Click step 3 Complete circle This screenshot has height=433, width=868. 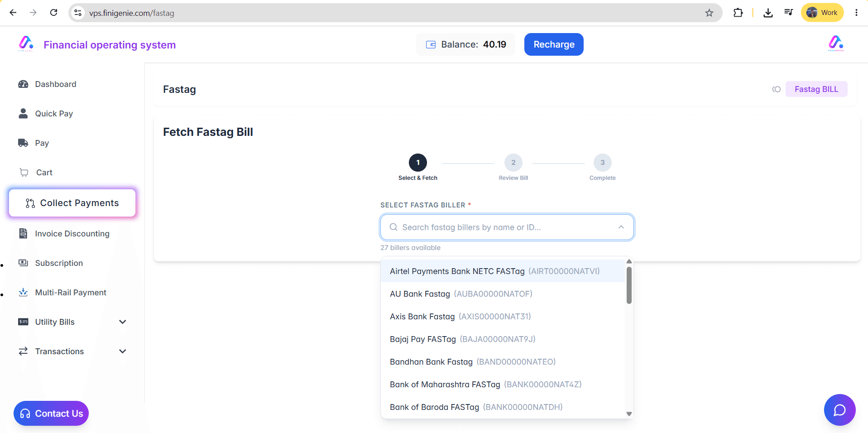(x=603, y=163)
